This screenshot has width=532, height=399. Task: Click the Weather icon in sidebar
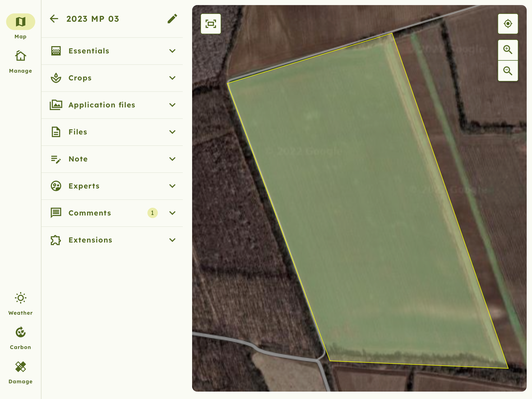(x=20, y=298)
